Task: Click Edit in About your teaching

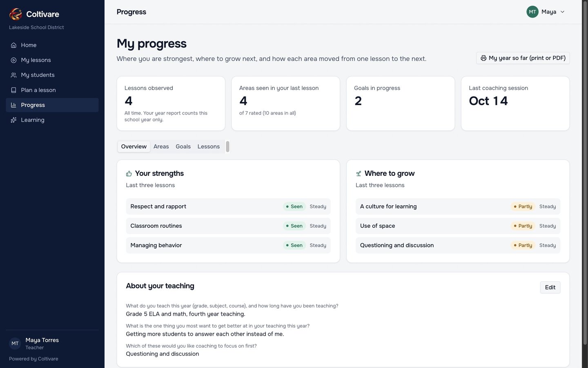Action: click(550, 287)
